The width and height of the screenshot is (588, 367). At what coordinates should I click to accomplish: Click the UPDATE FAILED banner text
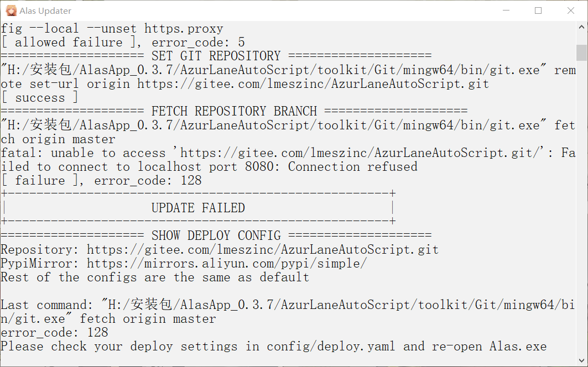198,208
